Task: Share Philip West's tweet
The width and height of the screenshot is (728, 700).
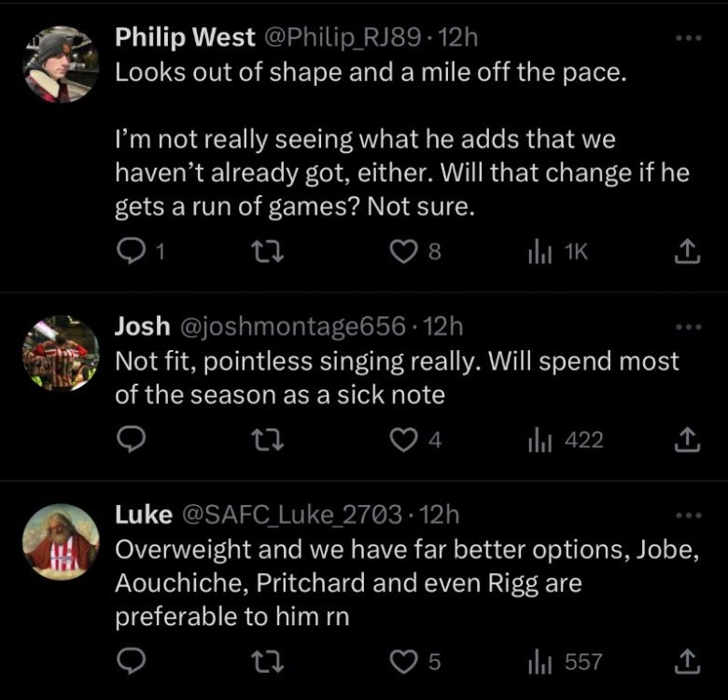Action: [x=687, y=252]
